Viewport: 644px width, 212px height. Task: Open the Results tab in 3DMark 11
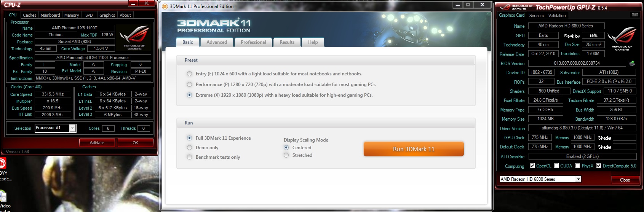coord(287,42)
